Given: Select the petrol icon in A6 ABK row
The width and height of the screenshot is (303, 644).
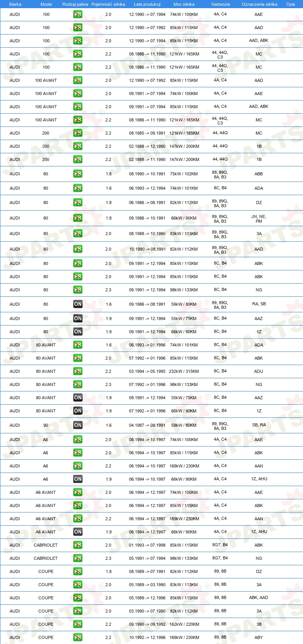Looking at the screenshot, I should (x=78, y=453).
